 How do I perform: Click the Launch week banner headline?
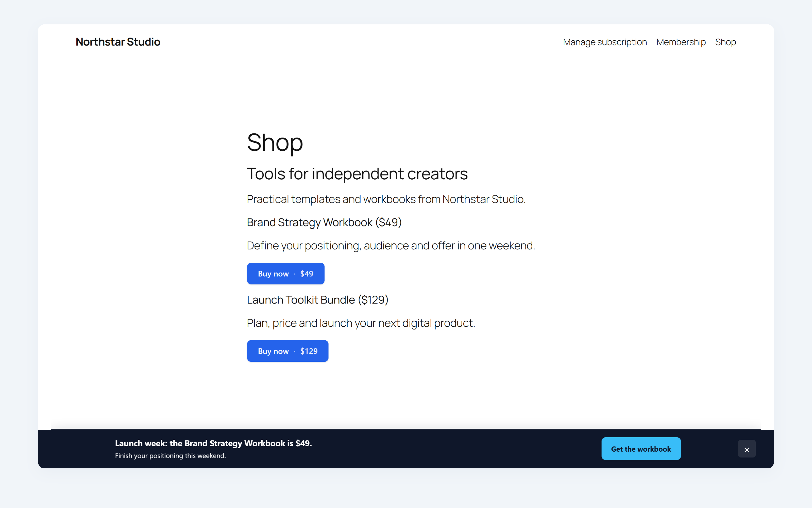click(213, 443)
